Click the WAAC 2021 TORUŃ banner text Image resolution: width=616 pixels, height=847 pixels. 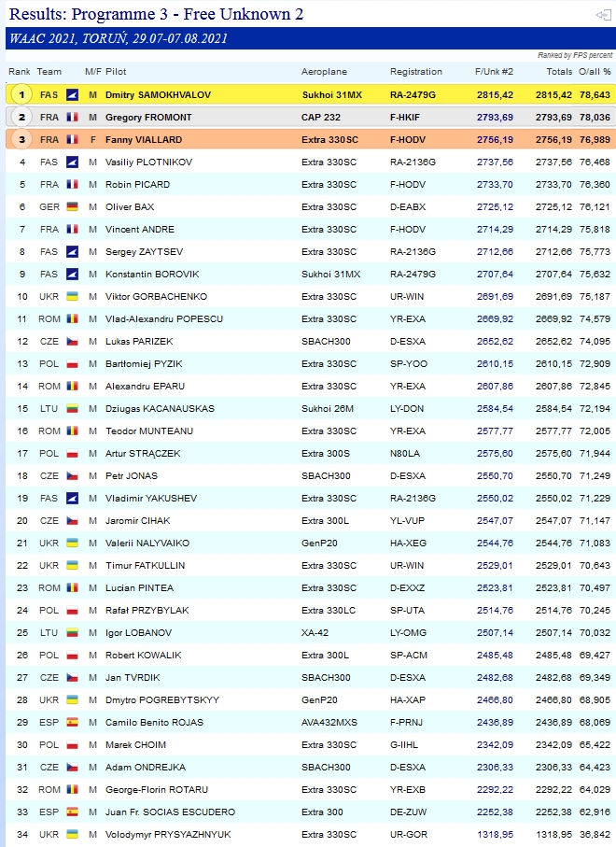[x=119, y=38]
